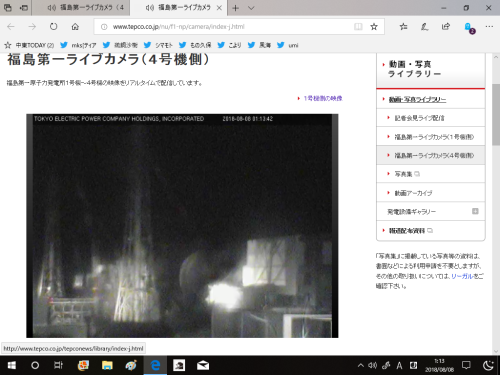
Task: Open シマモト Twitter bookmark
Action: pos(158,45)
